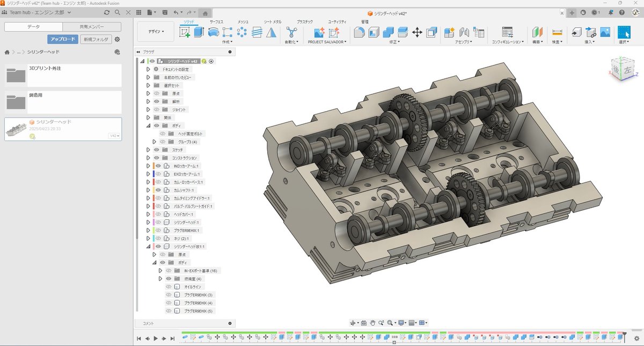This screenshot has height=346, width=644.
Task: Click the Select tool icon
Action: 624,32
